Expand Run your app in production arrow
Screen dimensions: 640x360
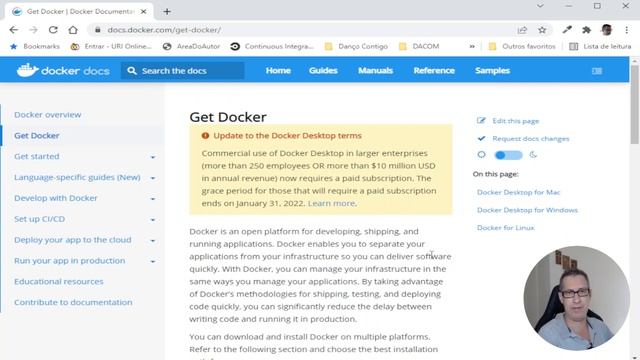tap(153, 261)
